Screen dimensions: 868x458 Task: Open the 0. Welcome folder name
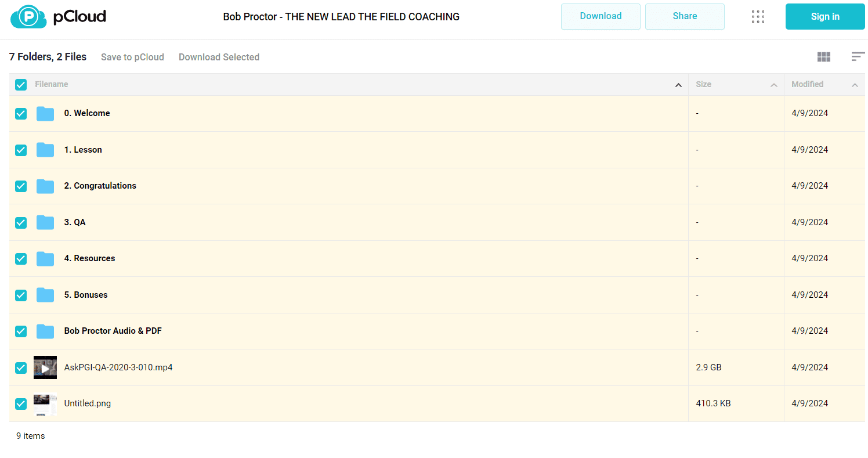point(87,113)
